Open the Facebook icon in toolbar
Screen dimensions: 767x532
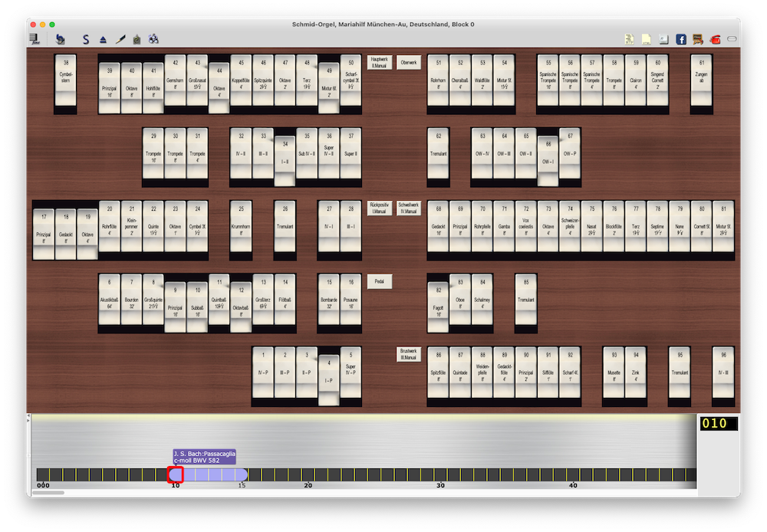681,39
